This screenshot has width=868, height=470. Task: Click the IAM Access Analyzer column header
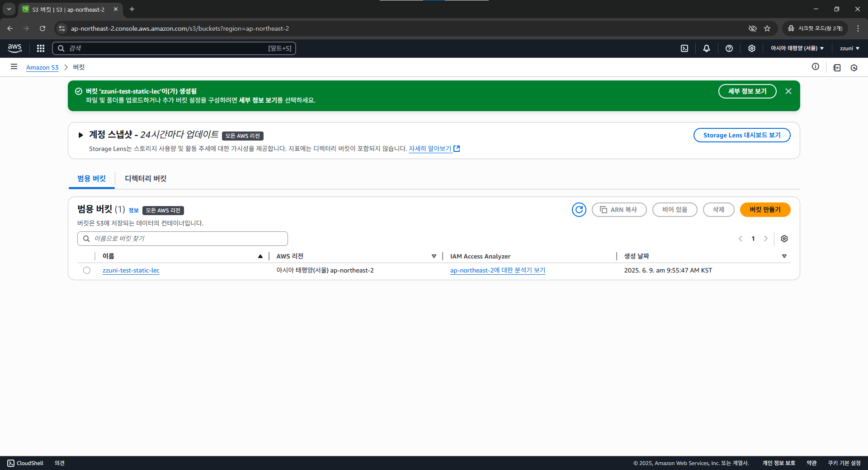tap(480, 256)
